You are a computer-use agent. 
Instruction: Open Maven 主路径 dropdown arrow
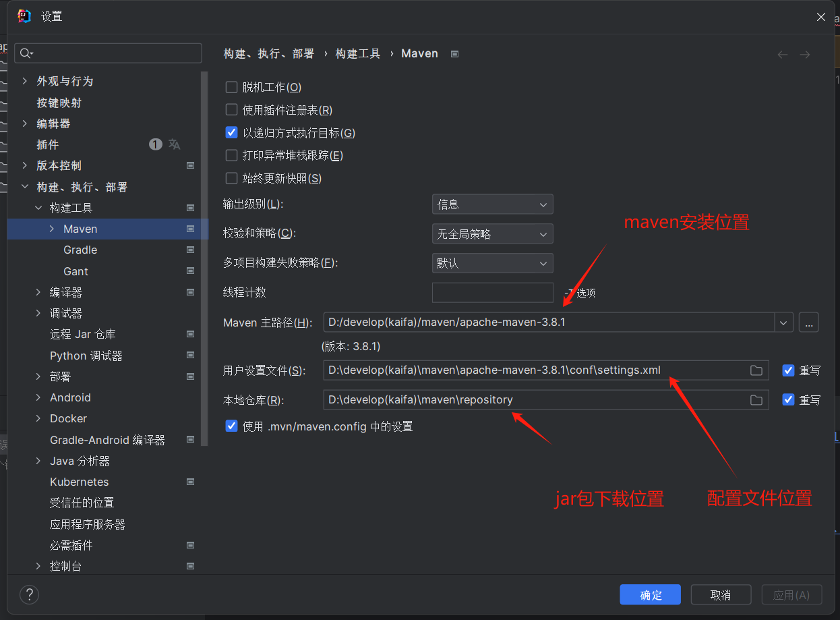(x=783, y=322)
